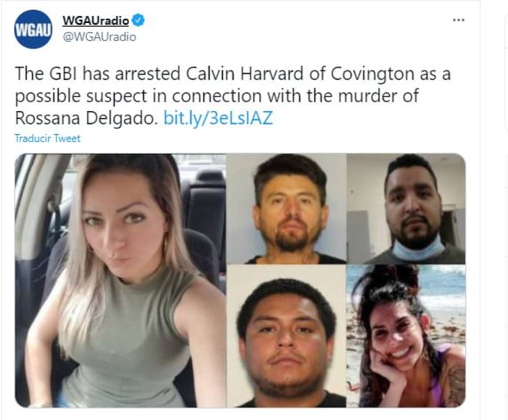Viewport: 508px width, 420px height.
Task: Open the WGAU blue circular profile avatar
Action: [x=33, y=29]
